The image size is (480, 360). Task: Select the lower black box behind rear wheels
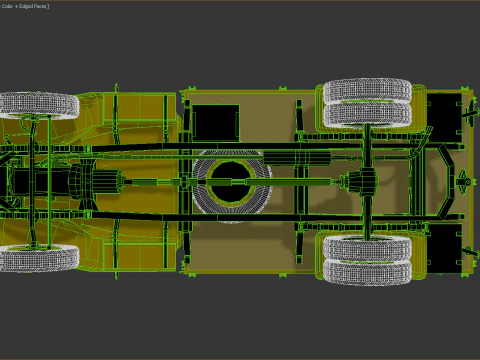click(444, 248)
